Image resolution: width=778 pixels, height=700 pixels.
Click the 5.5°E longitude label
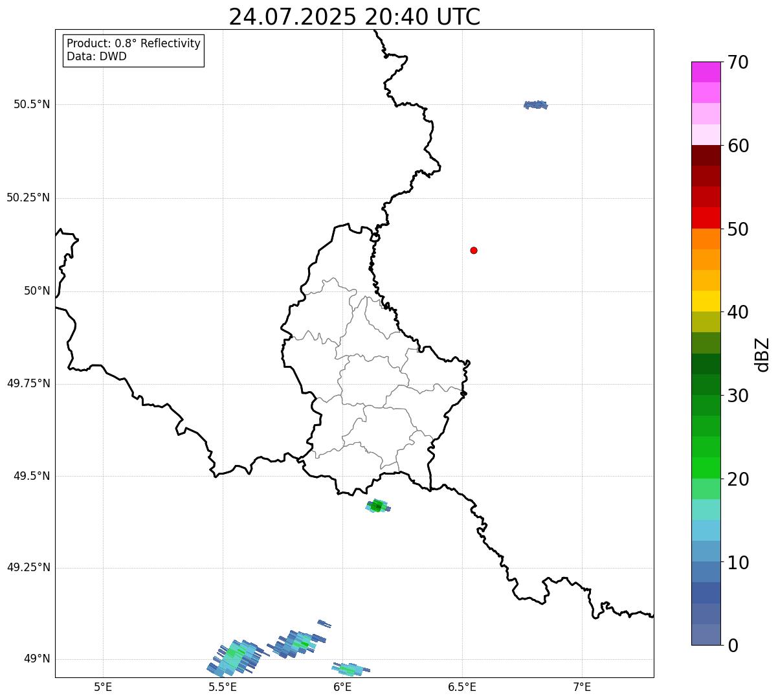[223, 687]
